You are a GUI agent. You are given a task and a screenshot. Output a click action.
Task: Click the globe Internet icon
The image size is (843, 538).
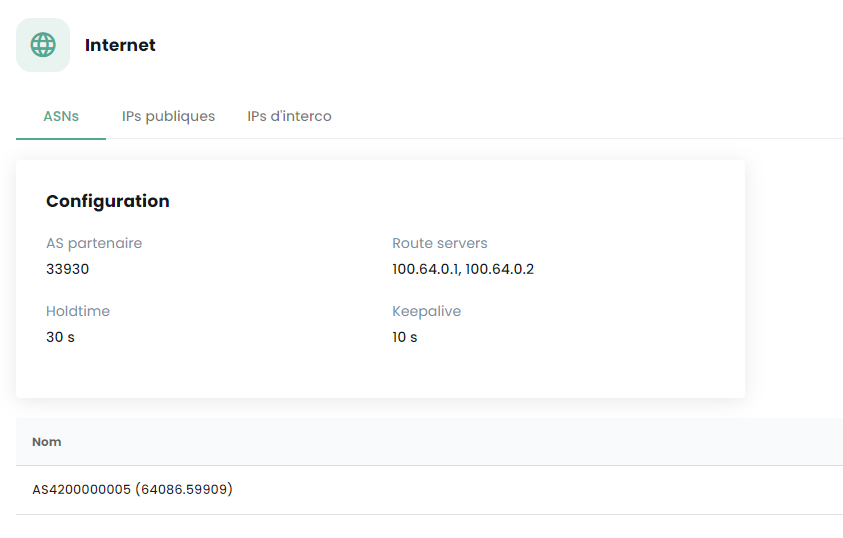(43, 45)
